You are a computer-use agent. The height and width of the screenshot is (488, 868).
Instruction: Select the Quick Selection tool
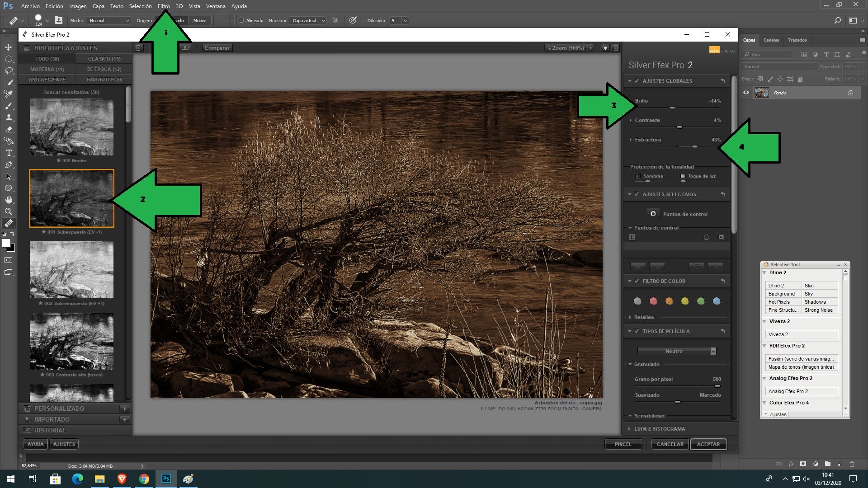pyautogui.click(x=9, y=82)
